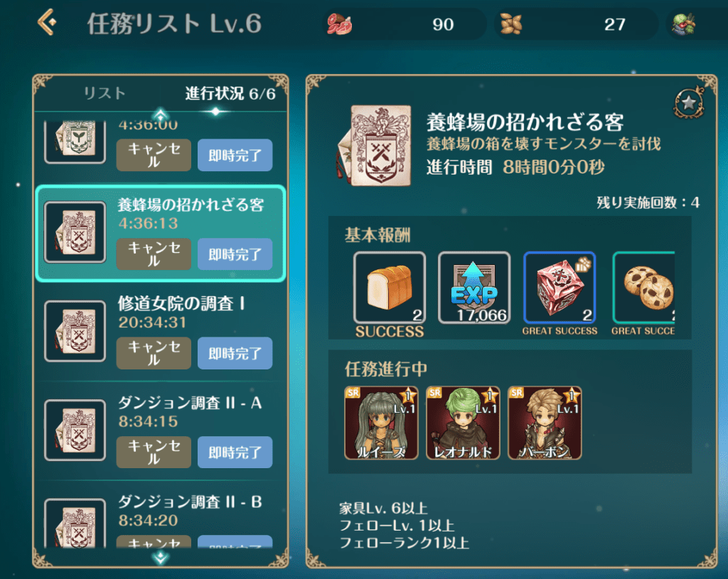
Task: Instantly complete 養蜂場の招かれざる客 mission
Action: [x=235, y=254]
